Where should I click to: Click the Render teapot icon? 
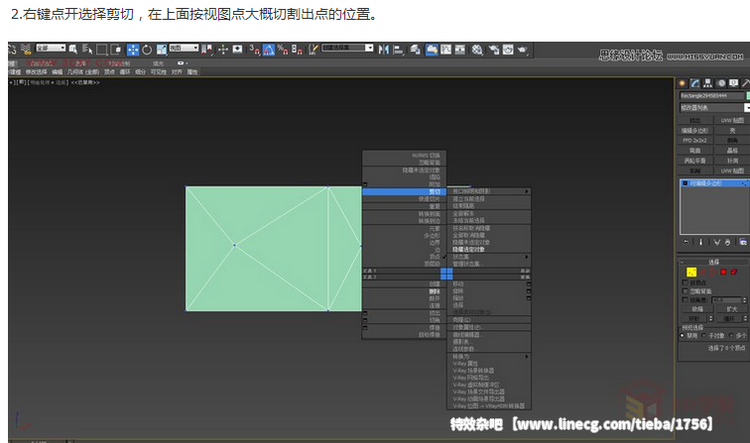522,49
